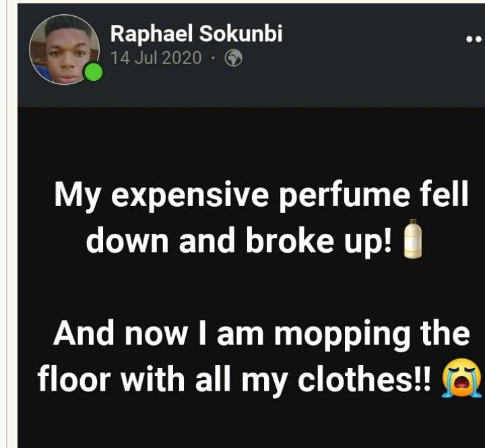This screenshot has height=448, width=485.
Task: Click the dot separator beside the date
Action: (x=213, y=58)
